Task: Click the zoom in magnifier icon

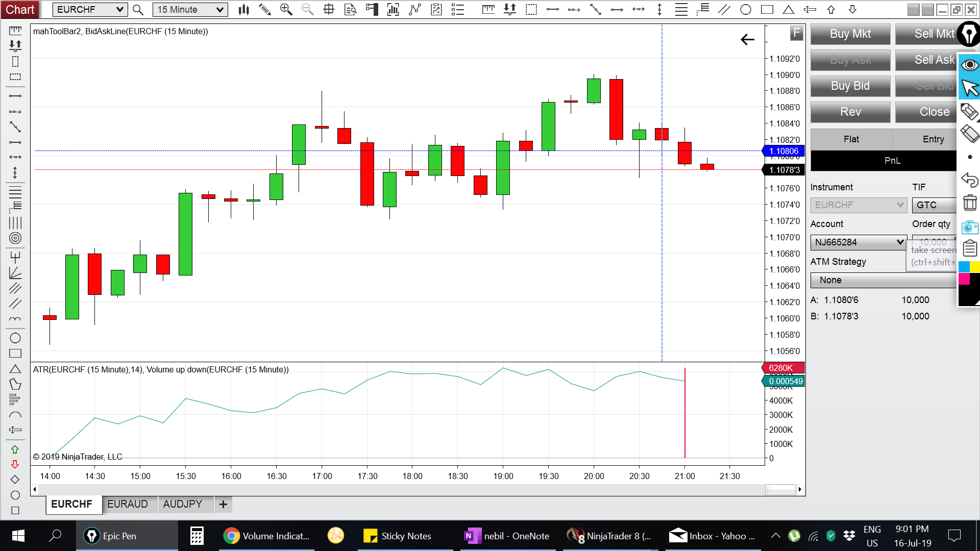Action: click(286, 9)
